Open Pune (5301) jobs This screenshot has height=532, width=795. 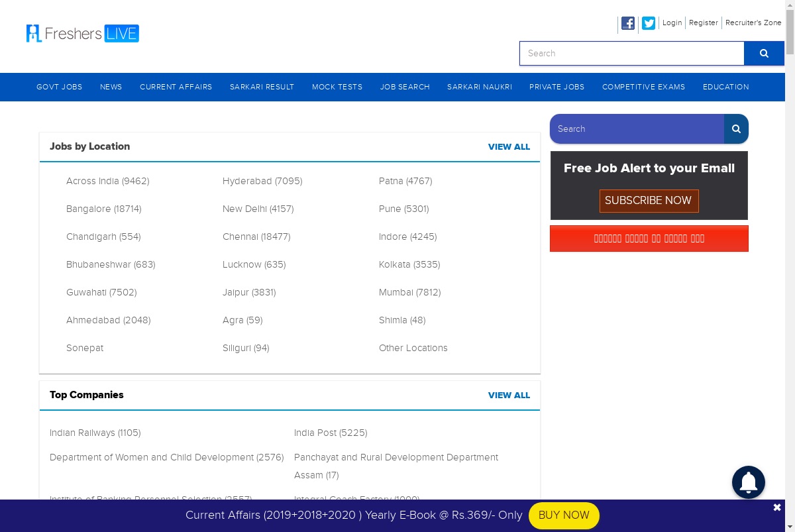coord(404,209)
